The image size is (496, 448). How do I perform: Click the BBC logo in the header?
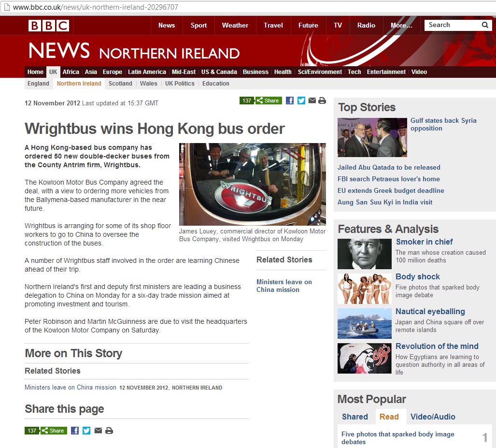(x=49, y=26)
